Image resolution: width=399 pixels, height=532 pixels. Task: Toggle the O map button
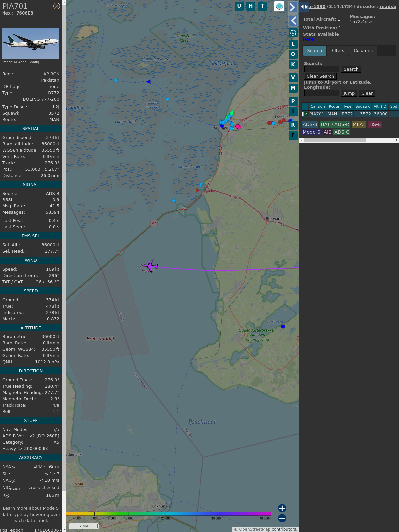pos(293,54)
